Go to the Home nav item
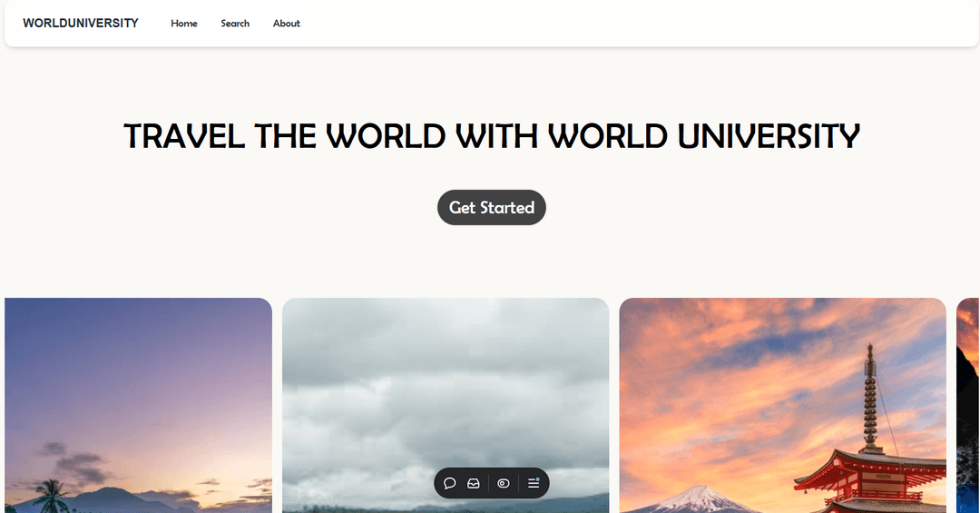This screenshot has height=513, width=980. 184,24
